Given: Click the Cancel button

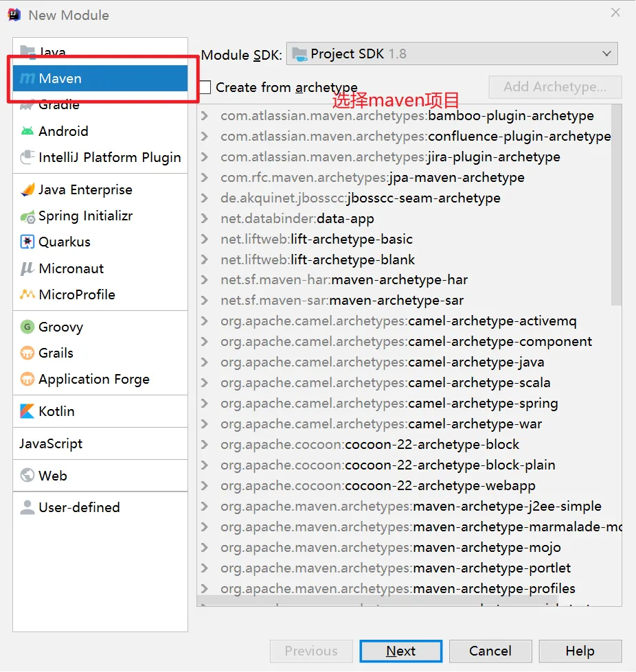Looking at the screenshot, I should 490,651.
